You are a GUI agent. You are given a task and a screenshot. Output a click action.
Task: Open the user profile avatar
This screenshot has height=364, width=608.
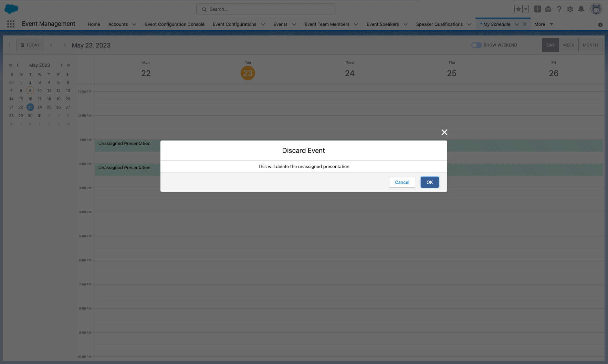point(596,9)
